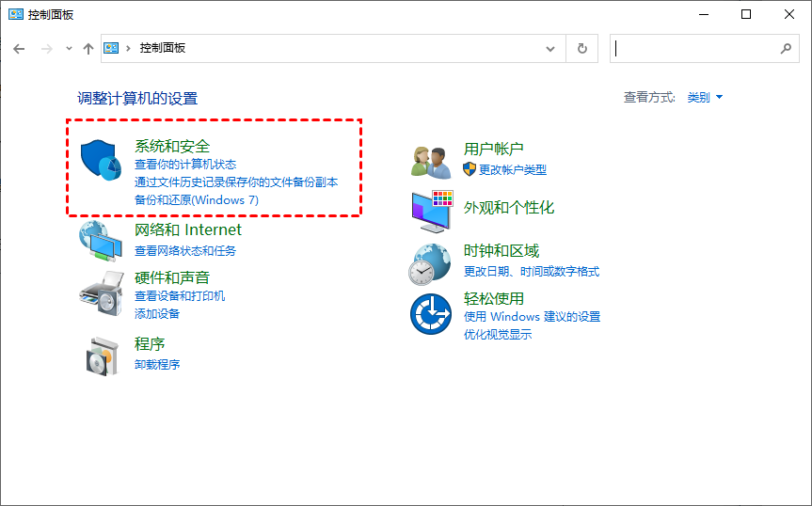
Task: Click 查看你的计算机状态 link
Action: (185, 165)
